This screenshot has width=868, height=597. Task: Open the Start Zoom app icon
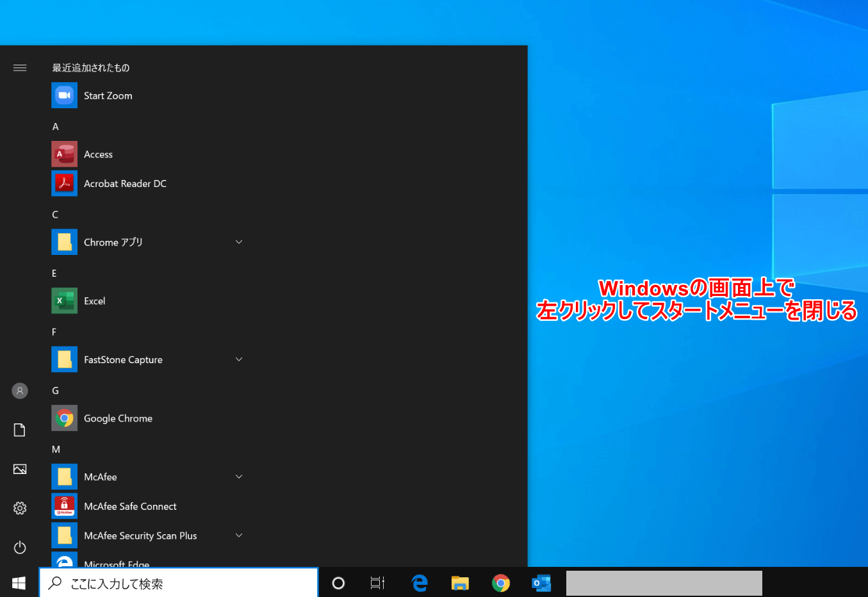64,95
